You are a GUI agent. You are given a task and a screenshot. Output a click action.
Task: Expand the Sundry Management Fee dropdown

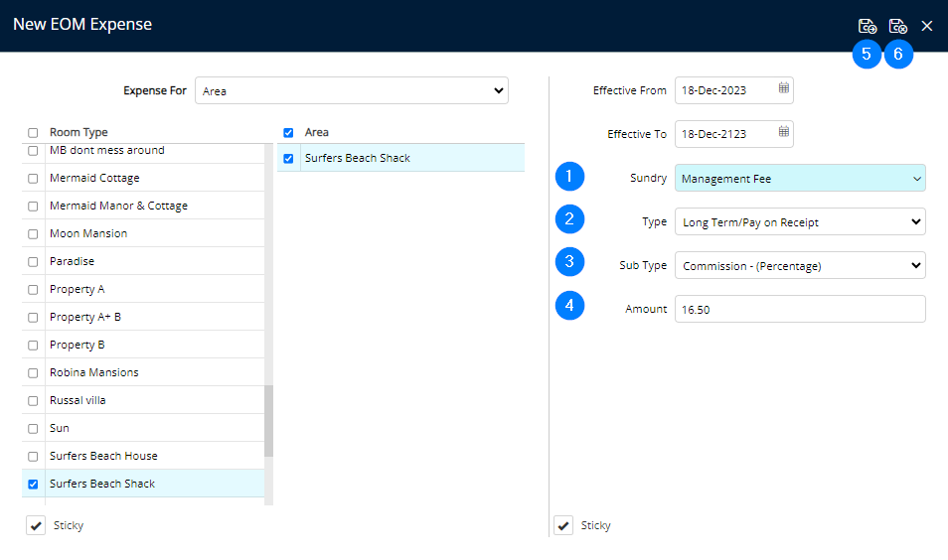click(800, 179)
